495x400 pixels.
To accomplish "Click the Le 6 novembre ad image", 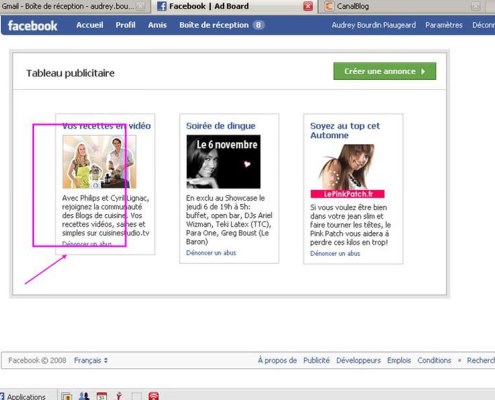I will click(223, 162).
